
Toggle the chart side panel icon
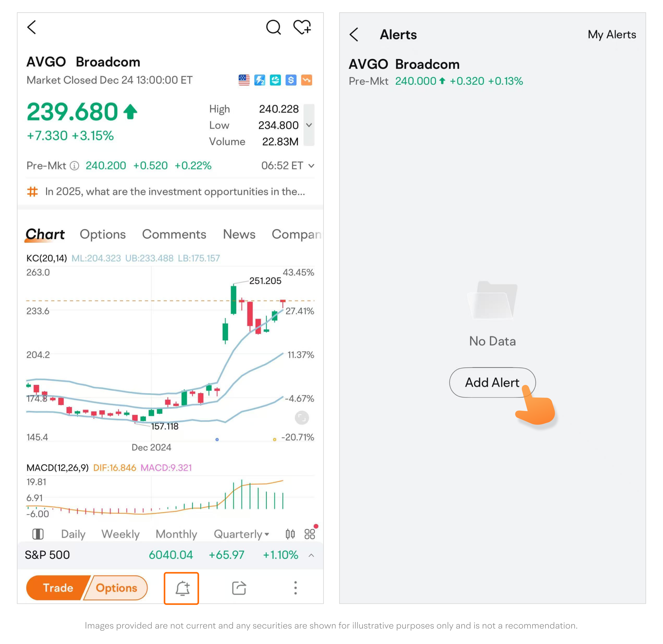38,534
